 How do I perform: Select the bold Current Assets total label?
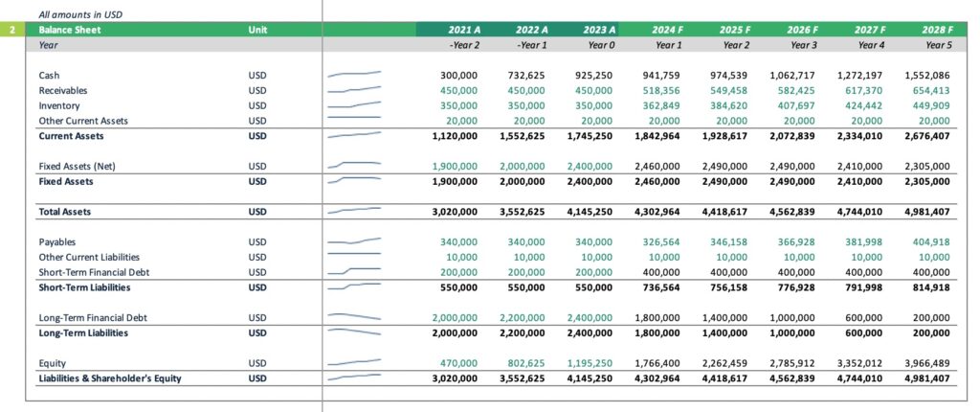[x=71, y=136]
